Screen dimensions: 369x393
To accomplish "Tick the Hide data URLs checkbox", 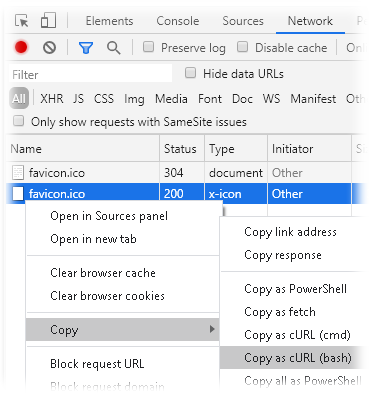I will [x=190, y=73].
